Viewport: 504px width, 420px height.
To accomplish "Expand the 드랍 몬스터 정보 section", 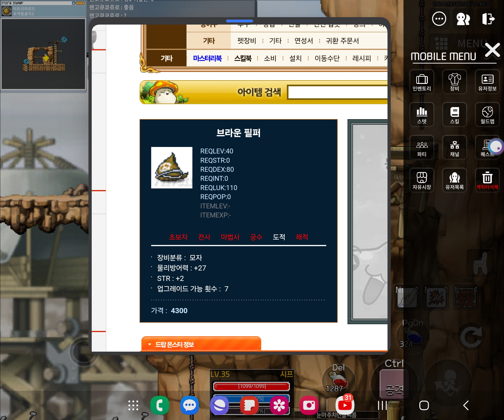I will [x=201, y=344].
